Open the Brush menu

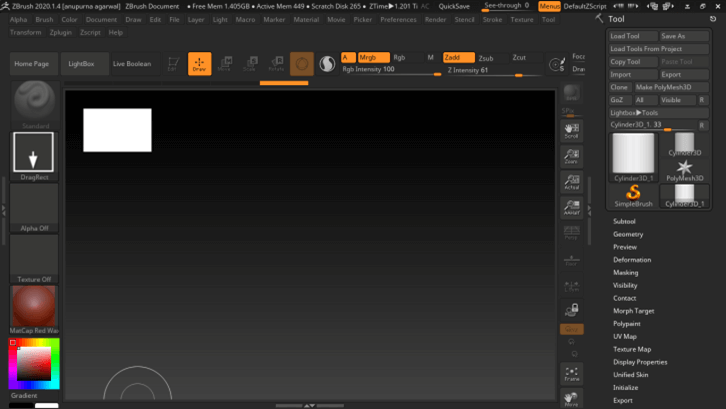pyautogui.click(x=44, y=19)
